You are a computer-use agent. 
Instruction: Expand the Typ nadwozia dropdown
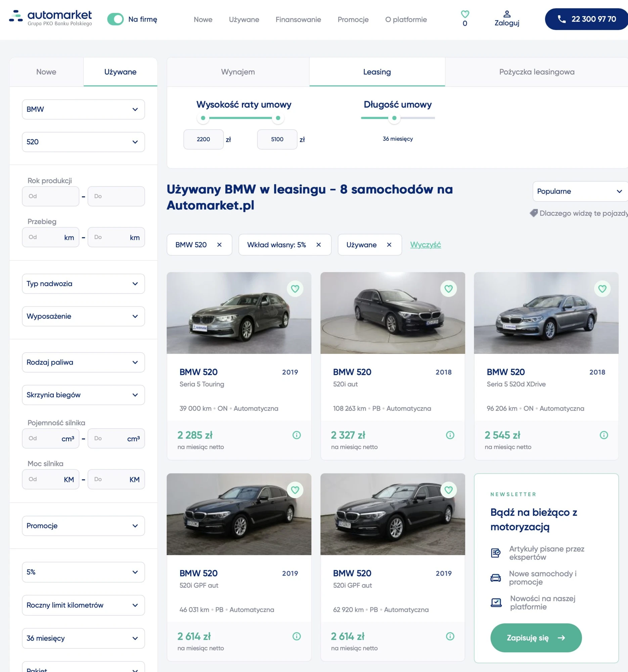click(x=83, y=284)
